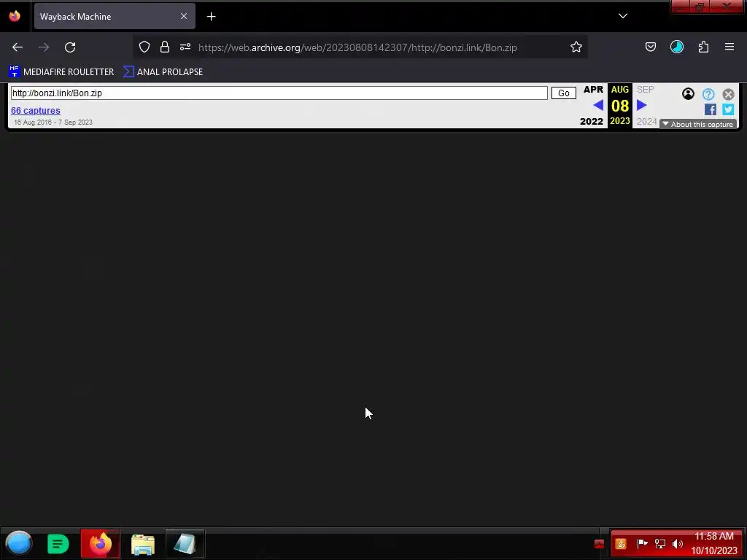Open the Start orb on the taskbar
The width and height of the screenshot is (747, 560).
[18, 543]
